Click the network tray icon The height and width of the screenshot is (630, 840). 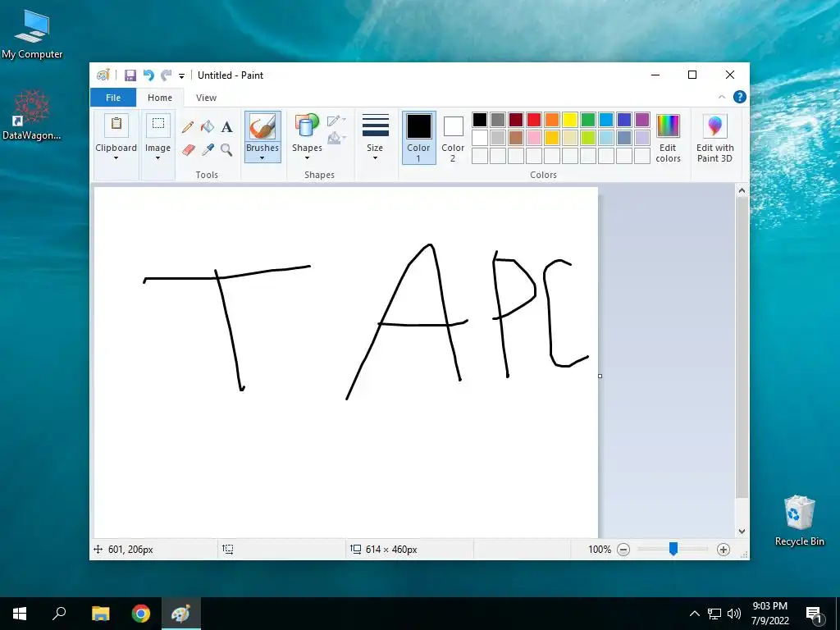point(714,614)
